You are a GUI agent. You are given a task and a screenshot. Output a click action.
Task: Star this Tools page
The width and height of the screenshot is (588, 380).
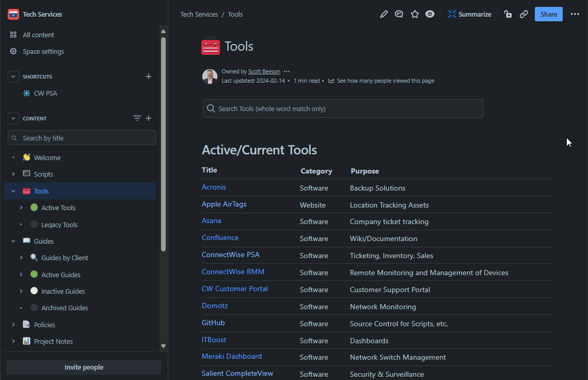[415, 14]
